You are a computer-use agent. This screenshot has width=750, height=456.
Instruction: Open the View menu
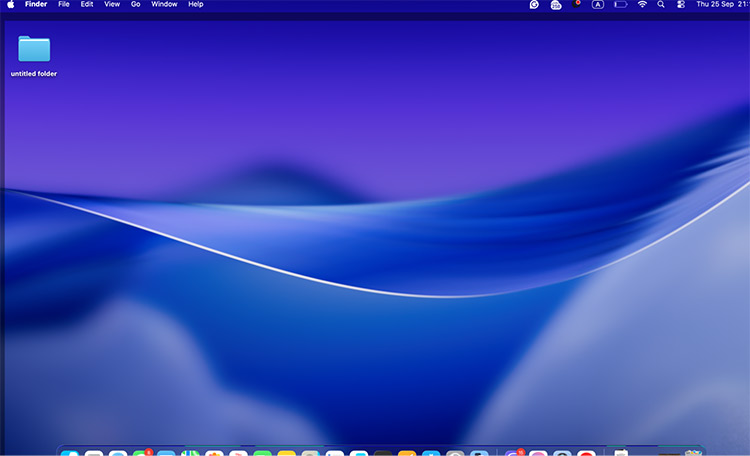[x=112, y=5]
